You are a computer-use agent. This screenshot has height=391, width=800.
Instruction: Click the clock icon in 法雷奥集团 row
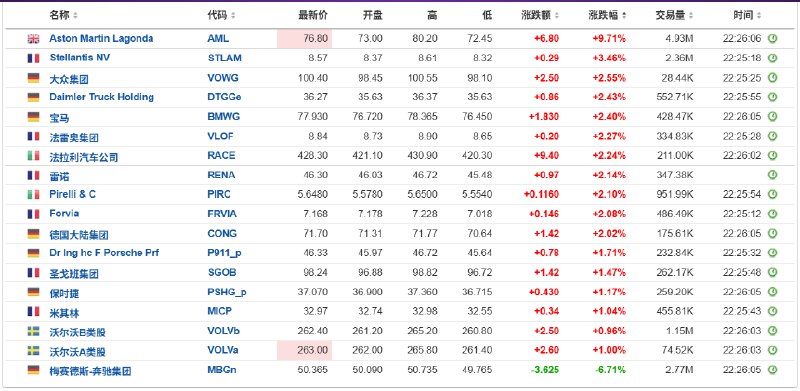click(x=772, y=136)
